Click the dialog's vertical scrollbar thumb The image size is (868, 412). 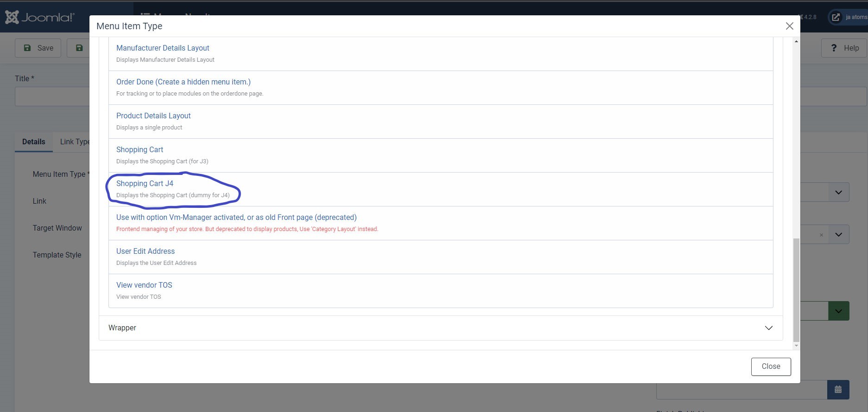pyautogui.click(x=796, y=290)
